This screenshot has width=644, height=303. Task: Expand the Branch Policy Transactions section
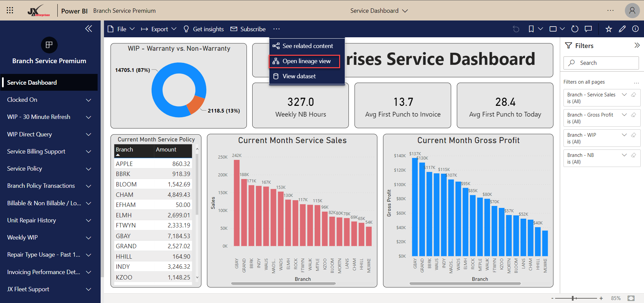click(x=89, y=186)
